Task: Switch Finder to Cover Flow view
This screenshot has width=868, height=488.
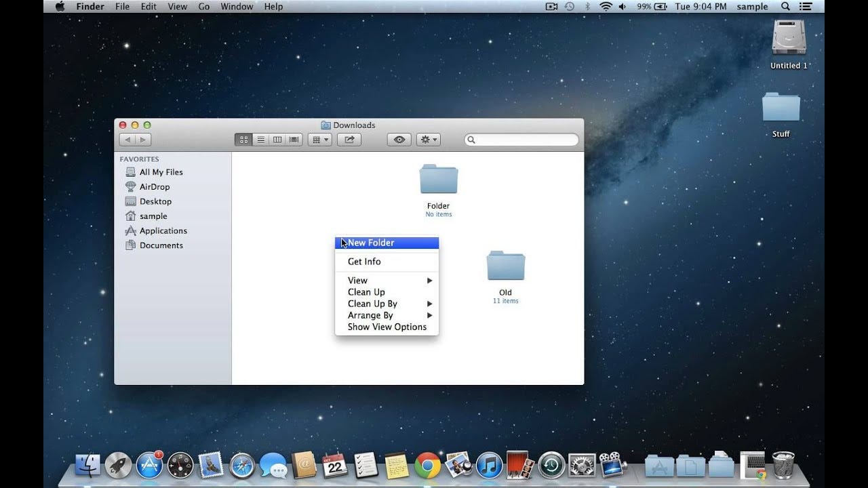Action: [294, 140]
